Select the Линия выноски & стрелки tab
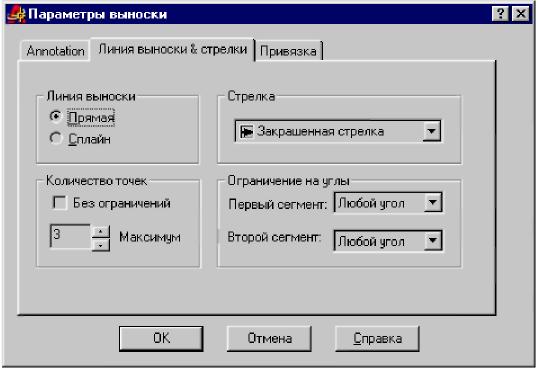538x371 pixels. point(173,49)
